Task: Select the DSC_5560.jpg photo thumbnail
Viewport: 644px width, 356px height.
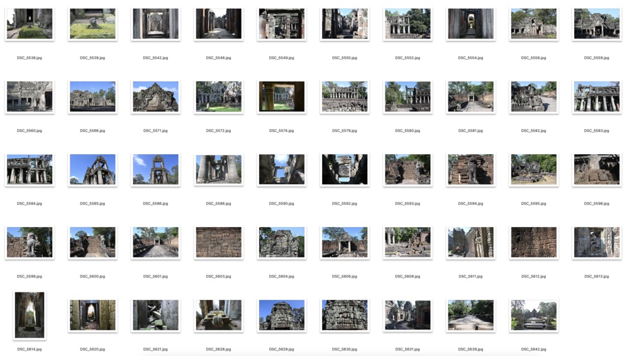Action: coord(30,96)
